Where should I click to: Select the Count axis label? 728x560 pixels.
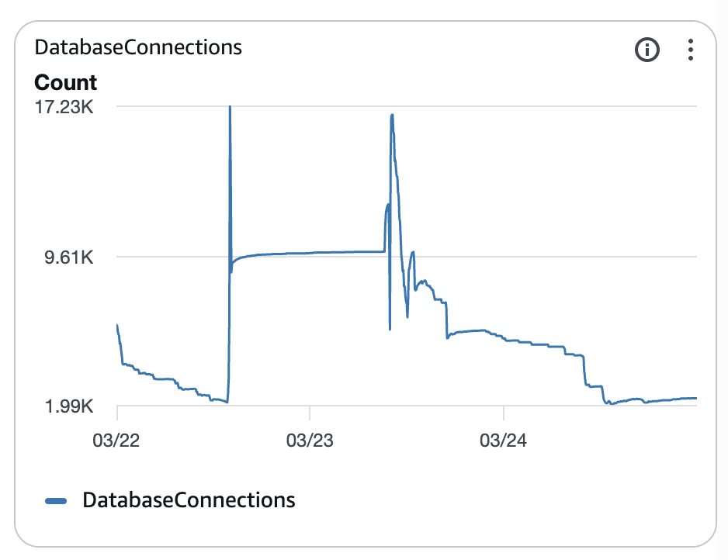pos(66,82)
